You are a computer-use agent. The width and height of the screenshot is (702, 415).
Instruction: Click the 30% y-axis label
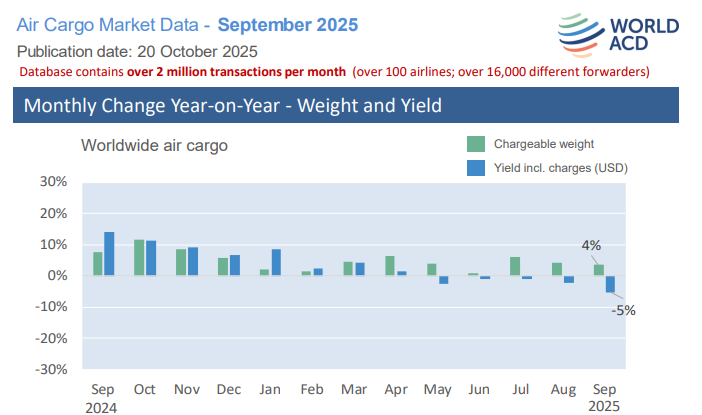click(x=53, y=182)
